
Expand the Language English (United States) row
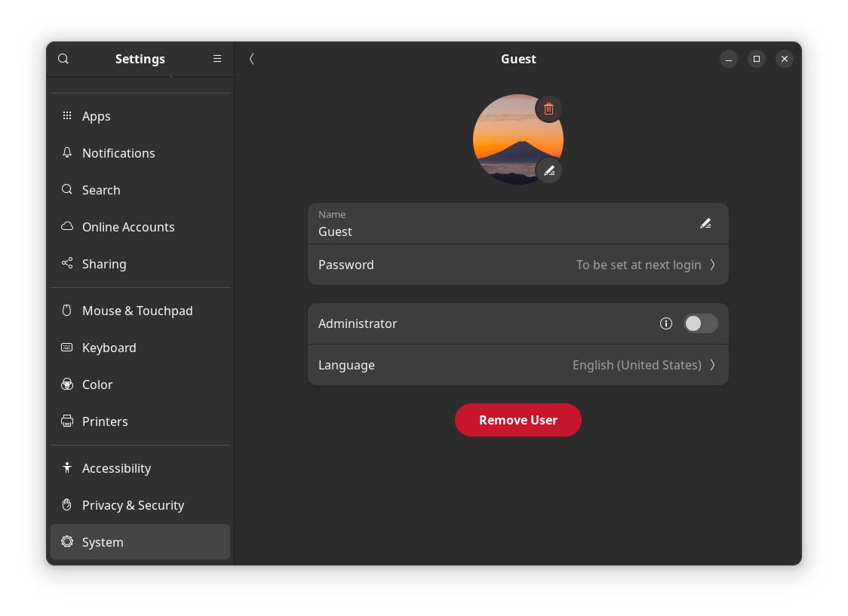[x=518, y=365]
